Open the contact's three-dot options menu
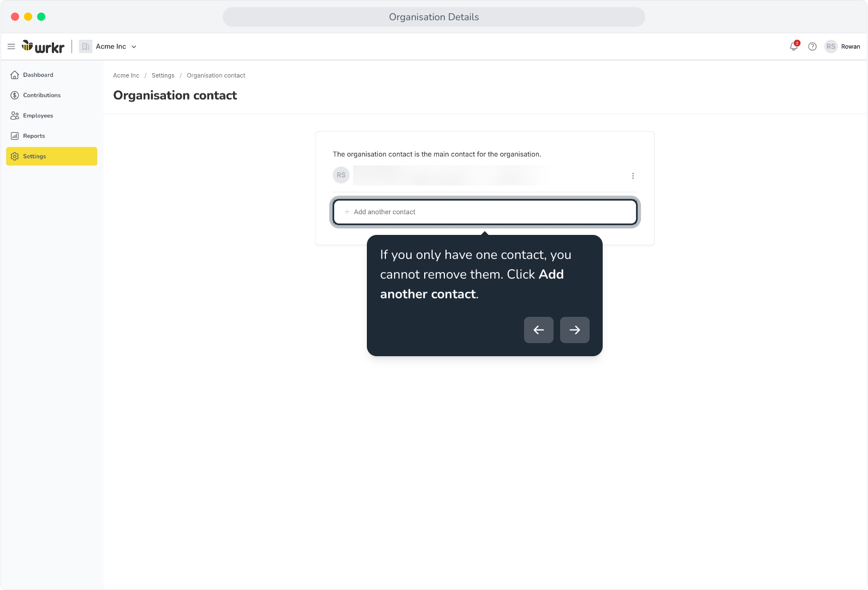 [x=633, y=175]
